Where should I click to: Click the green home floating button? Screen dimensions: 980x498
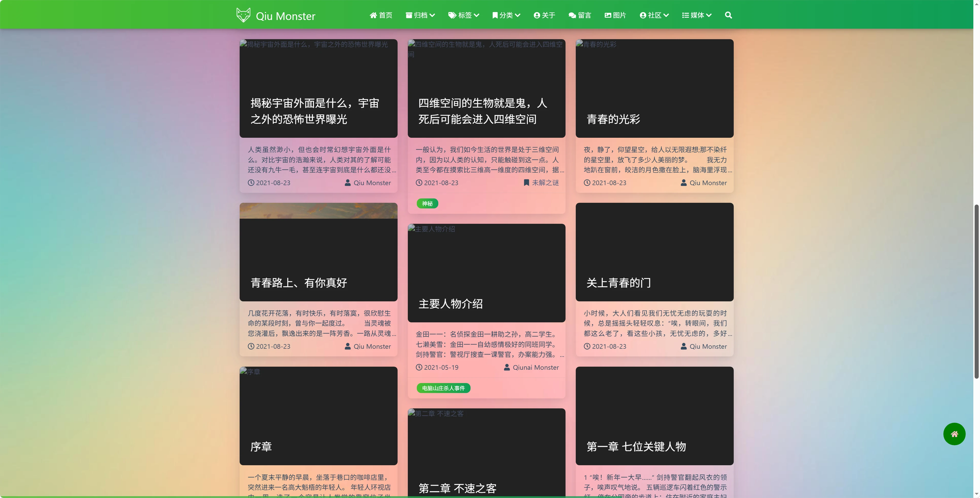pos(954,434)
